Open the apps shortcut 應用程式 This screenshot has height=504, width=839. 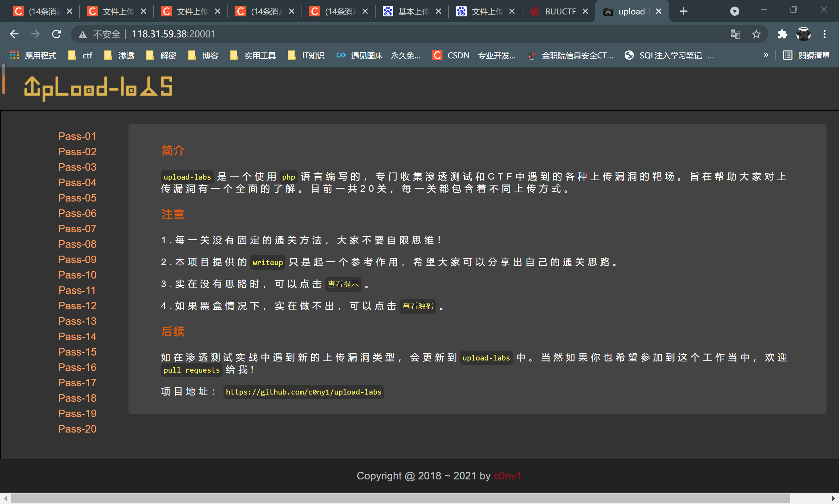(33, 55)
